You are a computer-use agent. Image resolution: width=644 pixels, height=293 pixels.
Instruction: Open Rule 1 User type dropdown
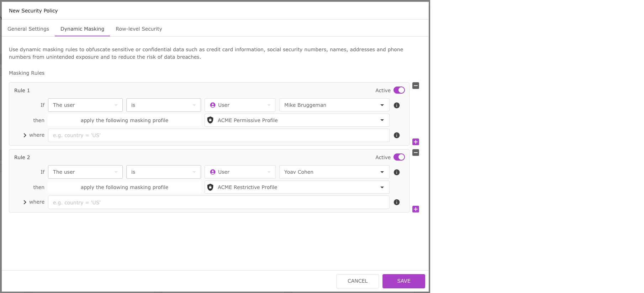pos(240,105)
